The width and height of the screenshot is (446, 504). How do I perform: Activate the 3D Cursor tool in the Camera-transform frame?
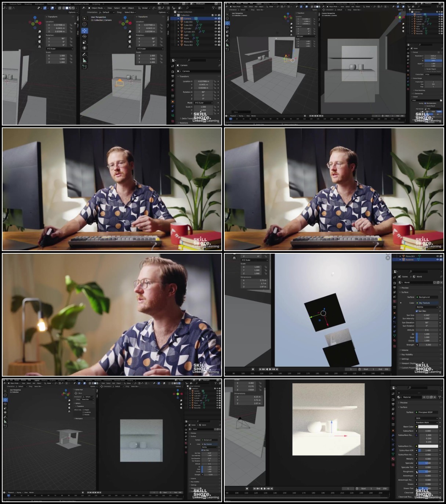point(84,24)
